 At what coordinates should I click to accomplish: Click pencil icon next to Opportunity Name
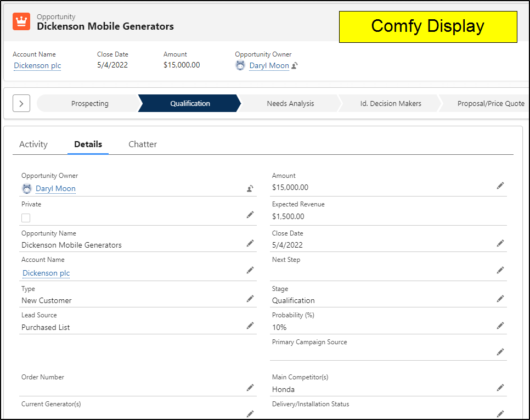250,243
